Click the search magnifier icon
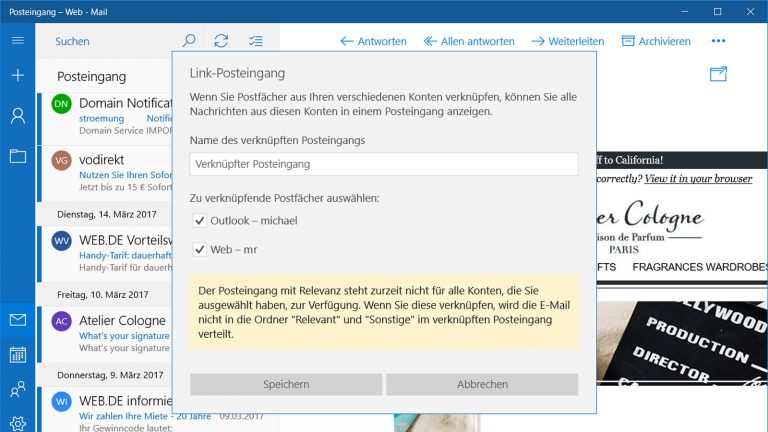This screenshot has width=768, height=432. 189,41
